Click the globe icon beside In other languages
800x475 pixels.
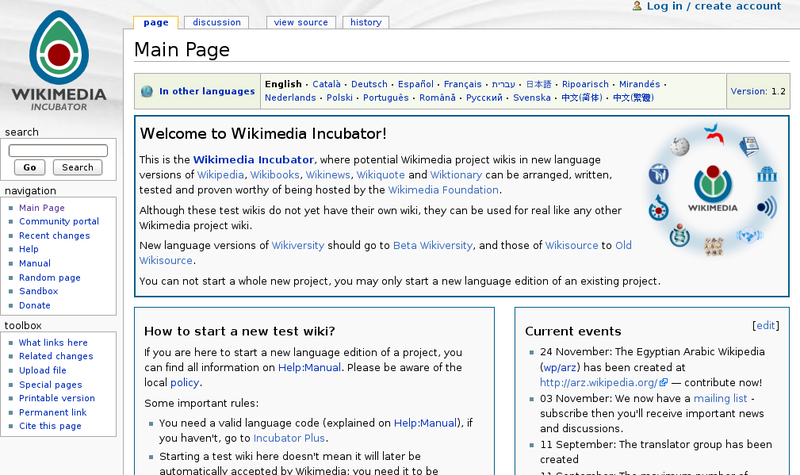pos(147,92)
